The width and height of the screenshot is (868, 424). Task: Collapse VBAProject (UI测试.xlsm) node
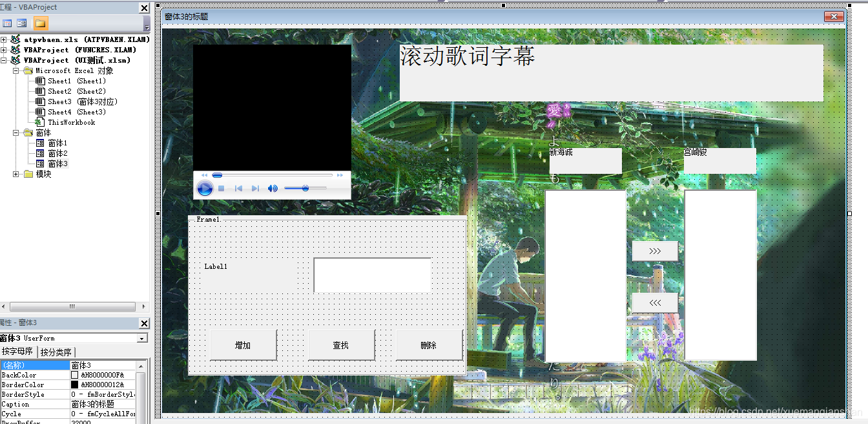(x=4, y=60)
